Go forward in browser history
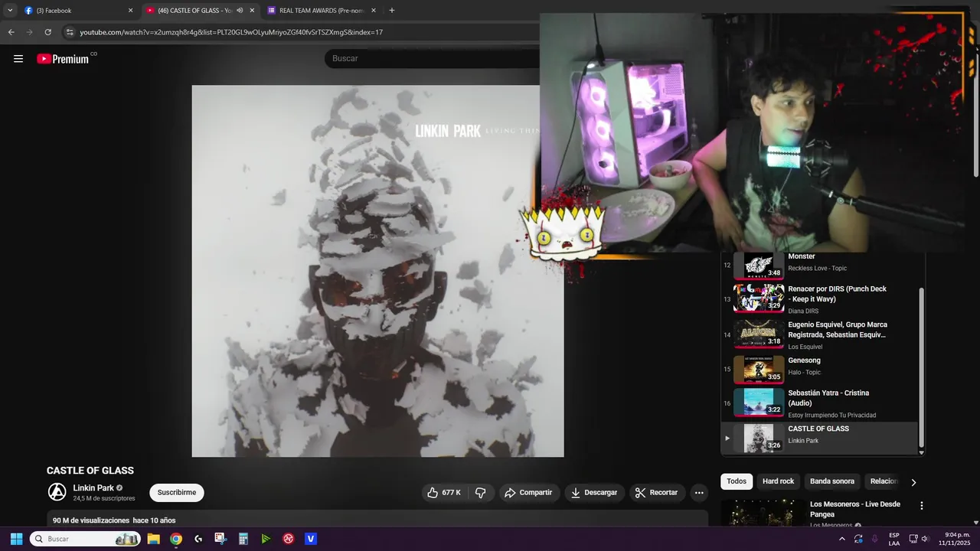Screen dimensions: 980x551 click(x=29, y=32)
